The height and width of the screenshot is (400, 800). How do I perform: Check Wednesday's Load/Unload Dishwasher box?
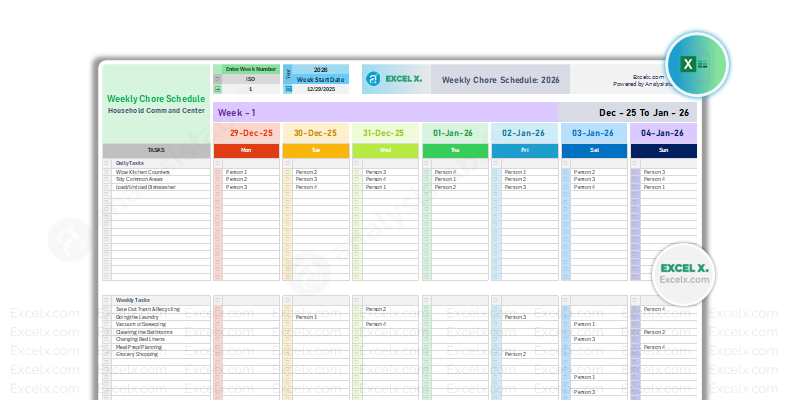[357, 187]
